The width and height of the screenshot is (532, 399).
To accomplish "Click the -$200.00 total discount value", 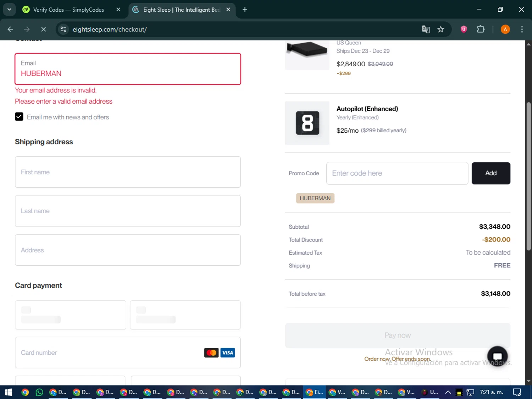I will tap(496, 239).
